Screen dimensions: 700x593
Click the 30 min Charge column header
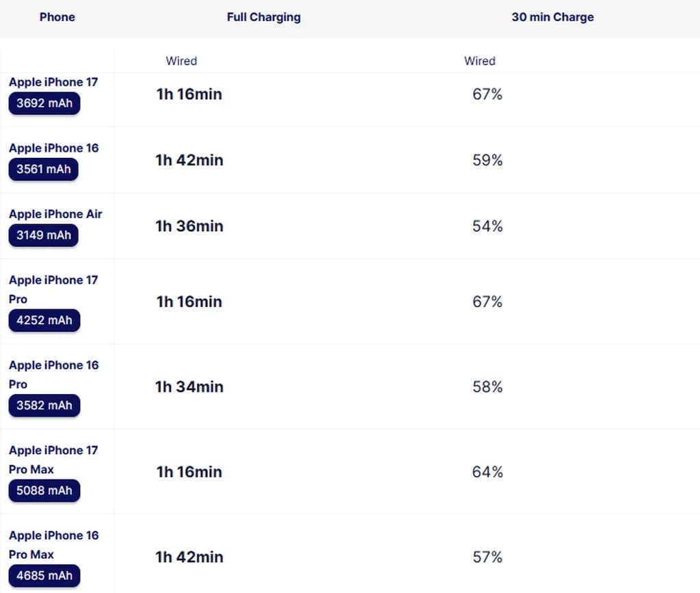[x=552, y=17]
